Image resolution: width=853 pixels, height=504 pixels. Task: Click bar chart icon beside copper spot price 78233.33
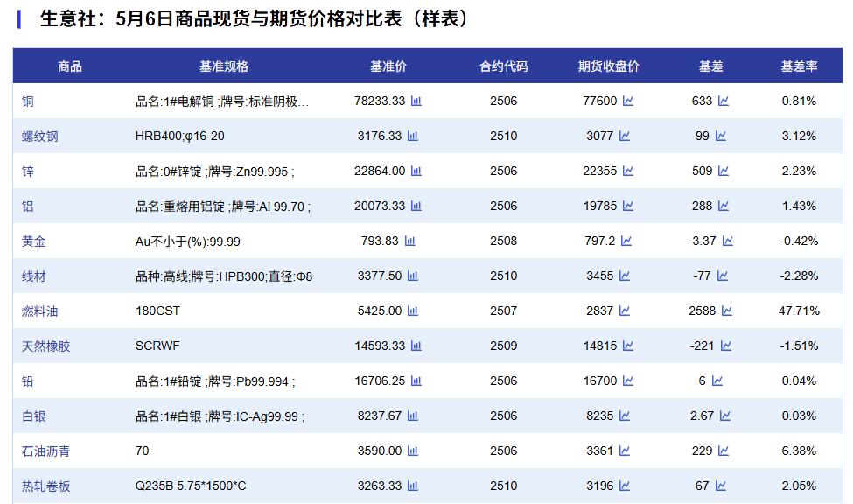(x=416, y=101)
